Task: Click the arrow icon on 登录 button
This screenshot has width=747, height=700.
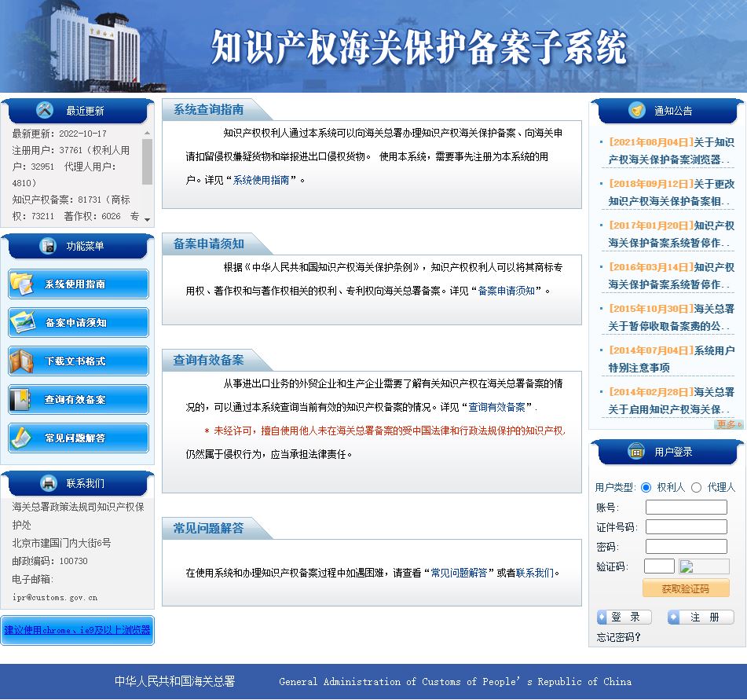Action: point(602,617)
